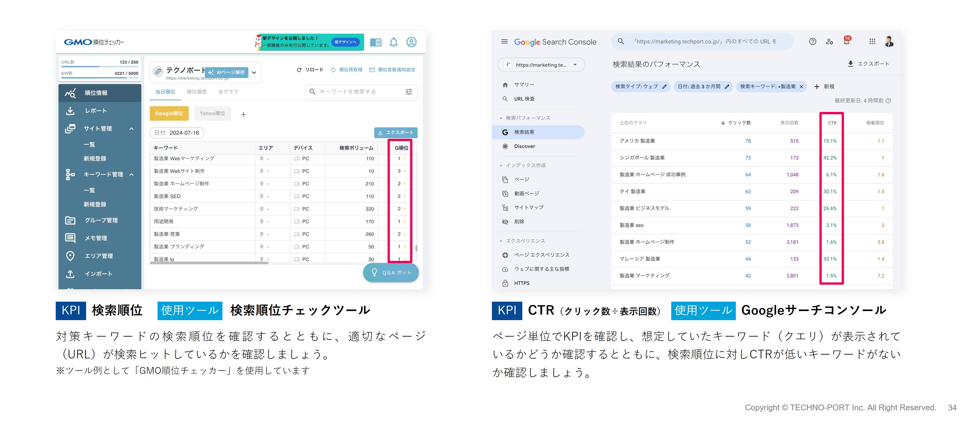This screenshot has width=980, height=425.
Task: Open 順位情報 in the GMO sidebar
Action: 100,93
